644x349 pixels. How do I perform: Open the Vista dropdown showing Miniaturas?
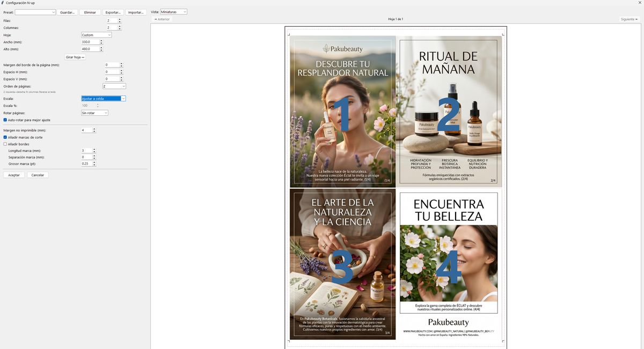[173, 11]
